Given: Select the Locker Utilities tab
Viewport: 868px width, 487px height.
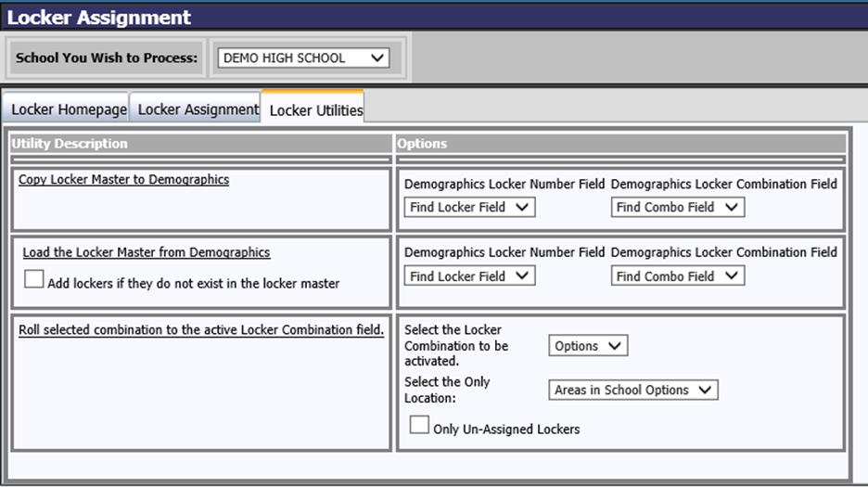Looking at the screenshot, I should coord(315,110).
